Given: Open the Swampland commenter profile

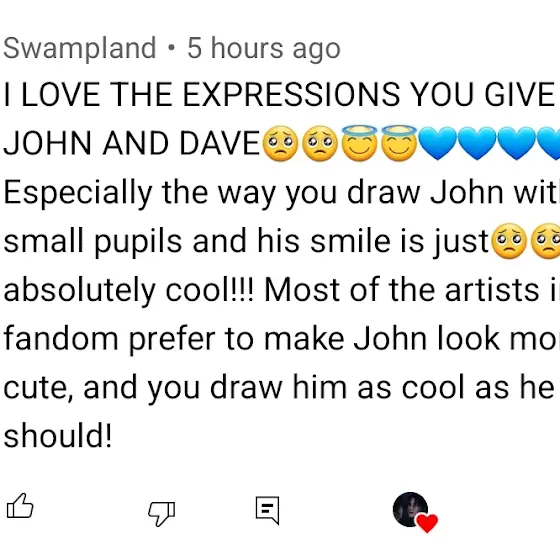Looking at the screenshot, I should [x=80, y=48].
